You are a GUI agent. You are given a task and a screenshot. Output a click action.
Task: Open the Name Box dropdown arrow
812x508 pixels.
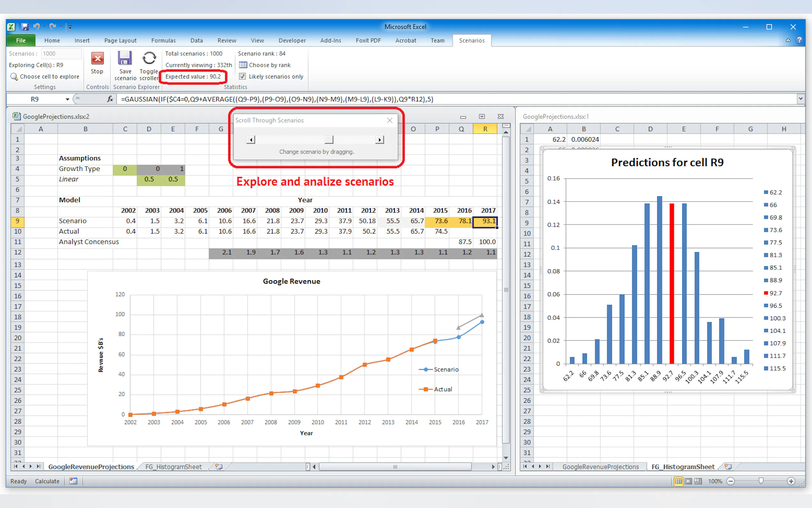(x=67, y=99)
